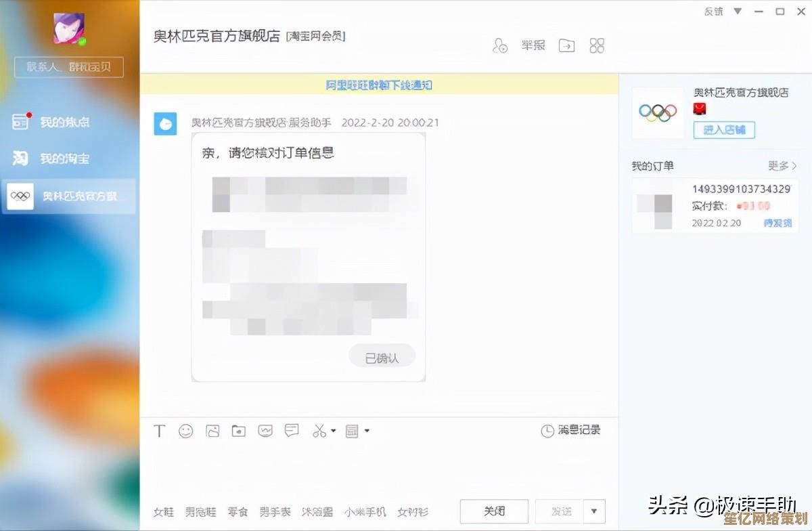Click the Olympic rings shop logo on right

[x=658, y=112]
